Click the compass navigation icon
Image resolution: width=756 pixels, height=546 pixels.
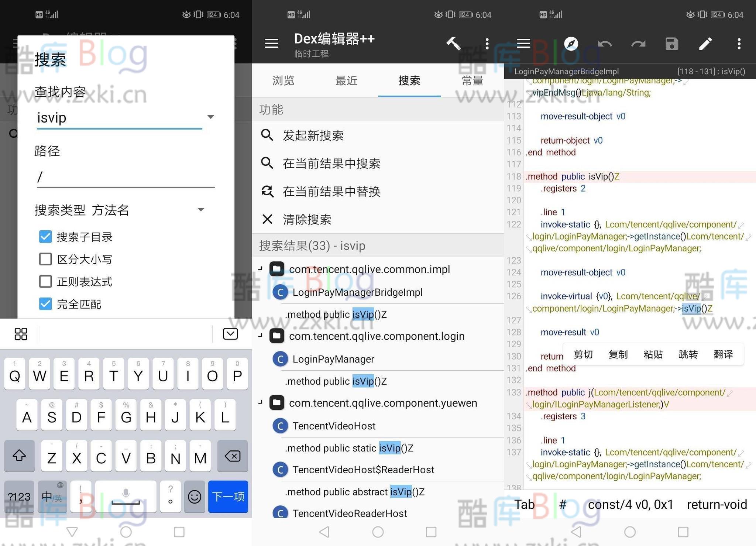(571, 44)
